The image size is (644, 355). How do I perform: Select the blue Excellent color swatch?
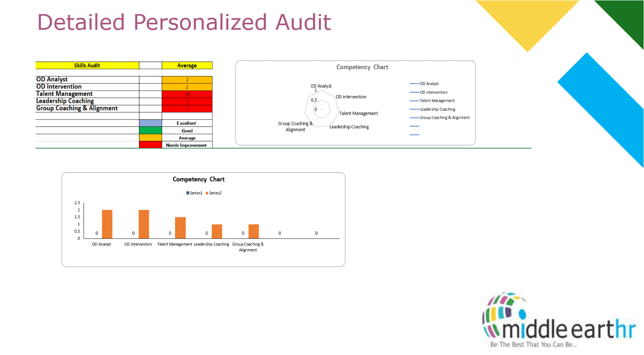click(x=151, y=123)
